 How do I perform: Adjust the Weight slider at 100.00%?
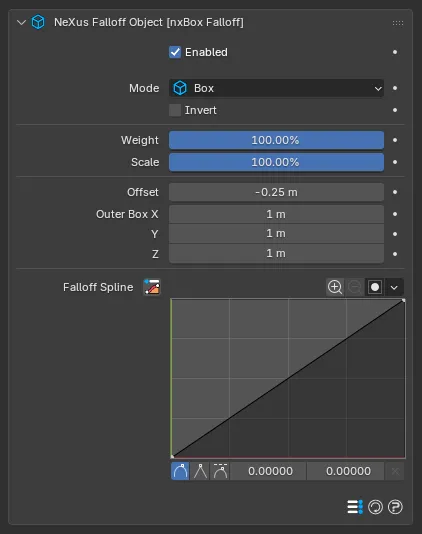pos(276,140)
